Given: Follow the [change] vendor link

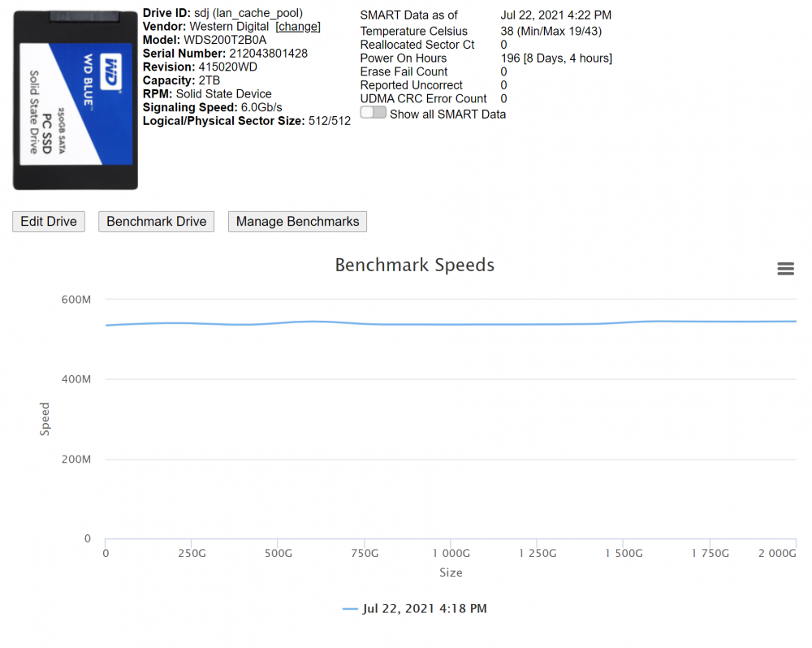Looking at the screenshot, I should coord(298,27).
